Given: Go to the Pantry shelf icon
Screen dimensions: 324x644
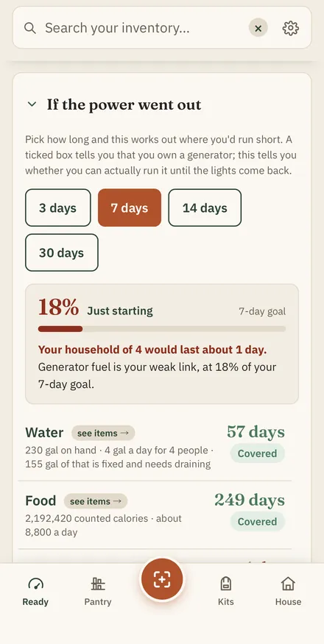Looking at the screenshot, I should [98, 592].
